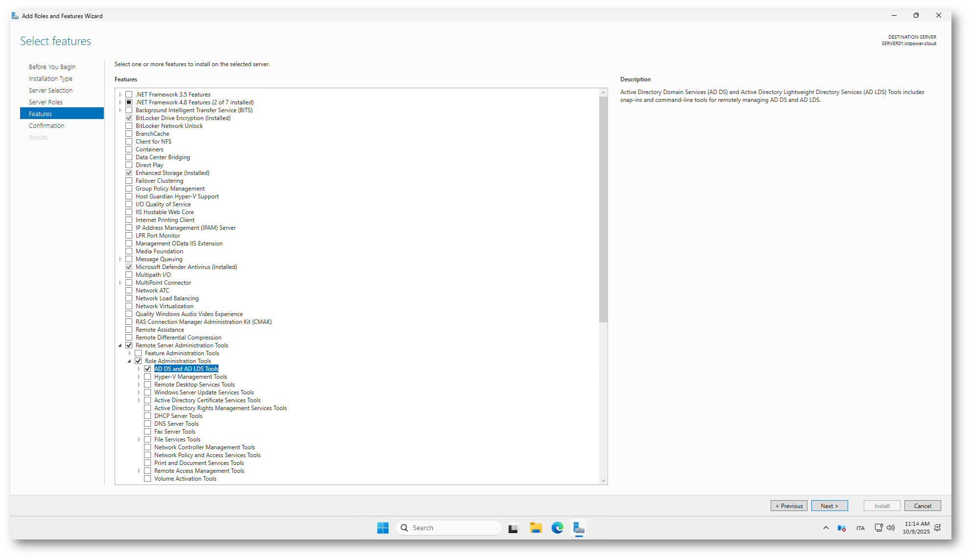Click the network tray icon
This screenshot has width=972, height=560.
point(878,528)
